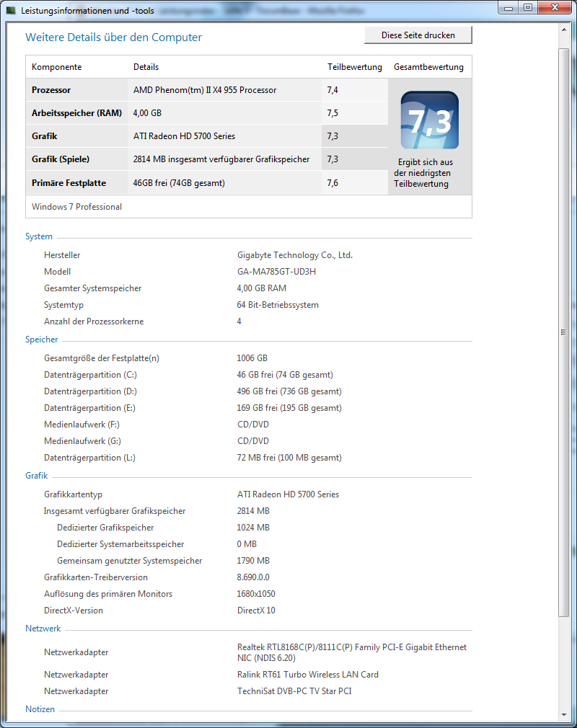This screenshot has width=577, height=728.
Task: Click the hard disk score 7,6
Action: pos(332,183)
